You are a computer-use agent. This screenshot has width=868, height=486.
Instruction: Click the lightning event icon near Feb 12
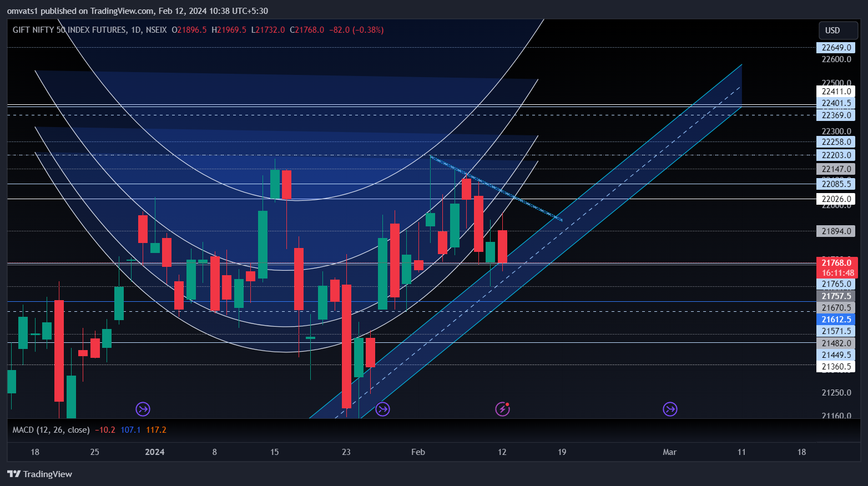coord(502,409)
